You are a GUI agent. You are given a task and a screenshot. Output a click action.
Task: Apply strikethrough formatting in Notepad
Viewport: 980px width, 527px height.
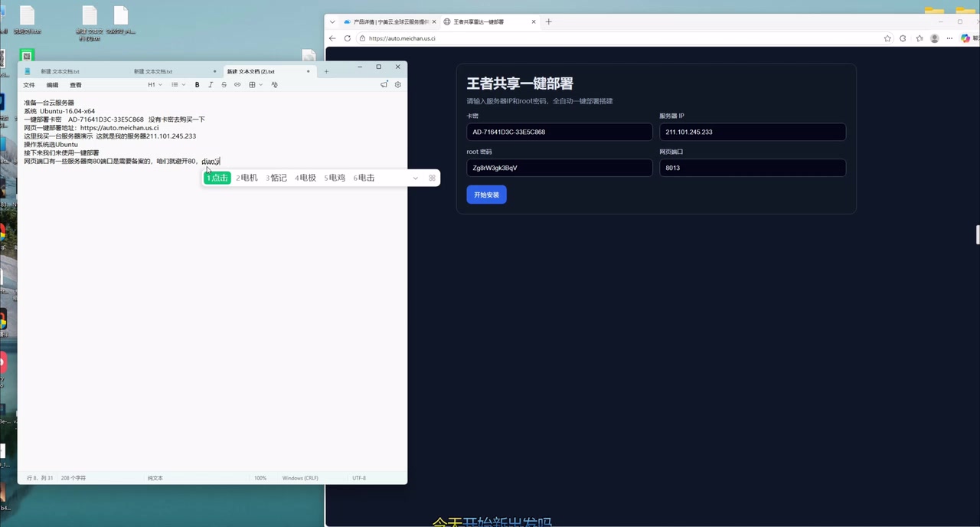tap(224, 85)
